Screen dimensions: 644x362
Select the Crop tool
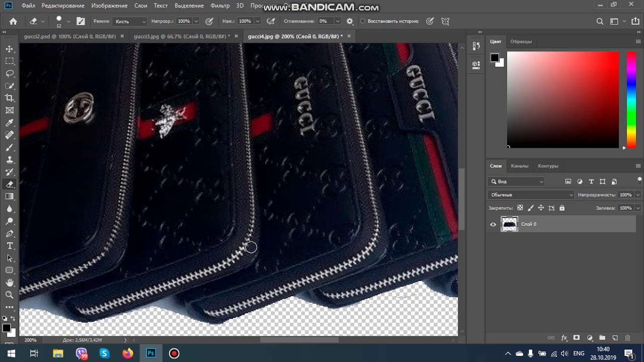click(10, 98)
